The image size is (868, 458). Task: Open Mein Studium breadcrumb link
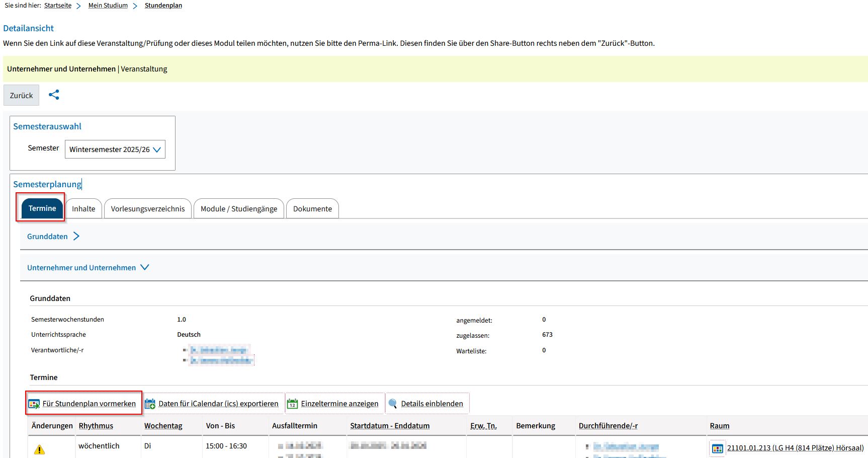point(108,6)
